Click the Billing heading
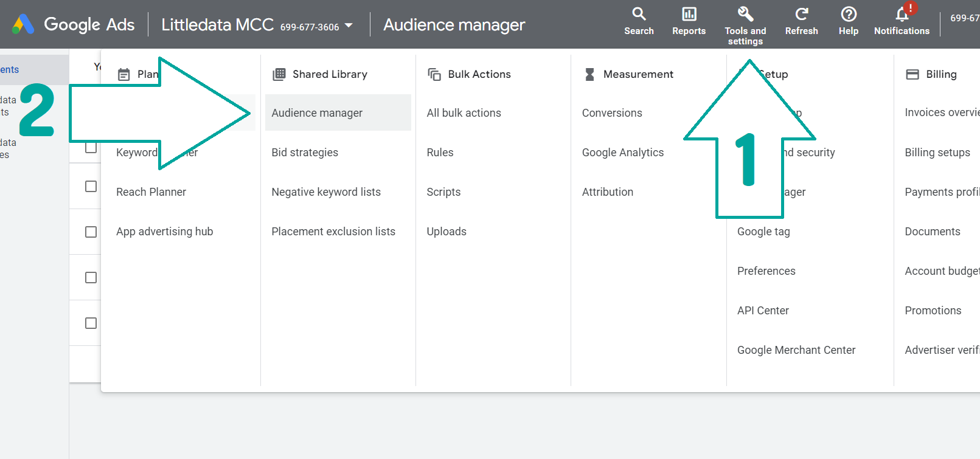This screenshot has height=459, width=980. coord(941,74)
